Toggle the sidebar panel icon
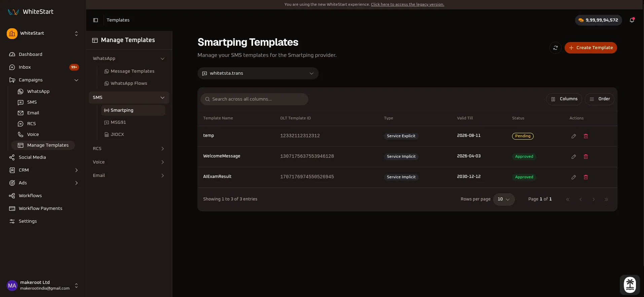644x297 pixels. pos(96,20)
